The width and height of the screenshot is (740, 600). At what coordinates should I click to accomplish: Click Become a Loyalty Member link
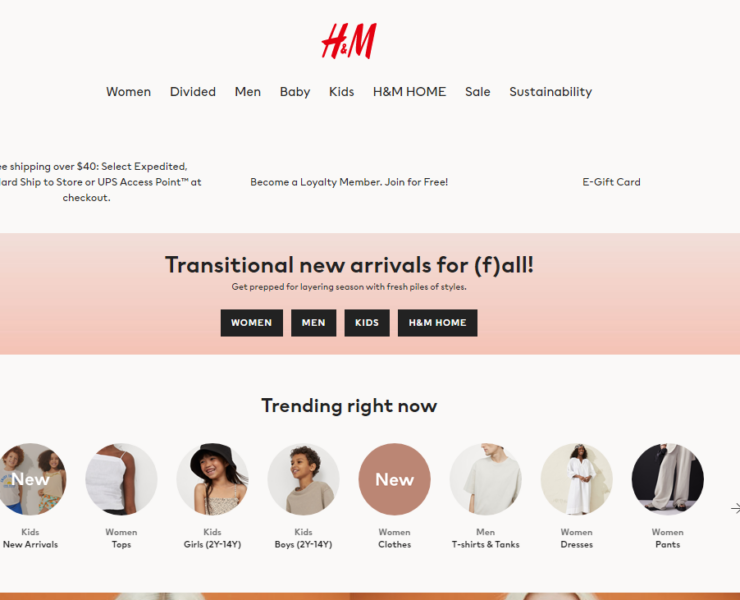(x=349, y=182)
